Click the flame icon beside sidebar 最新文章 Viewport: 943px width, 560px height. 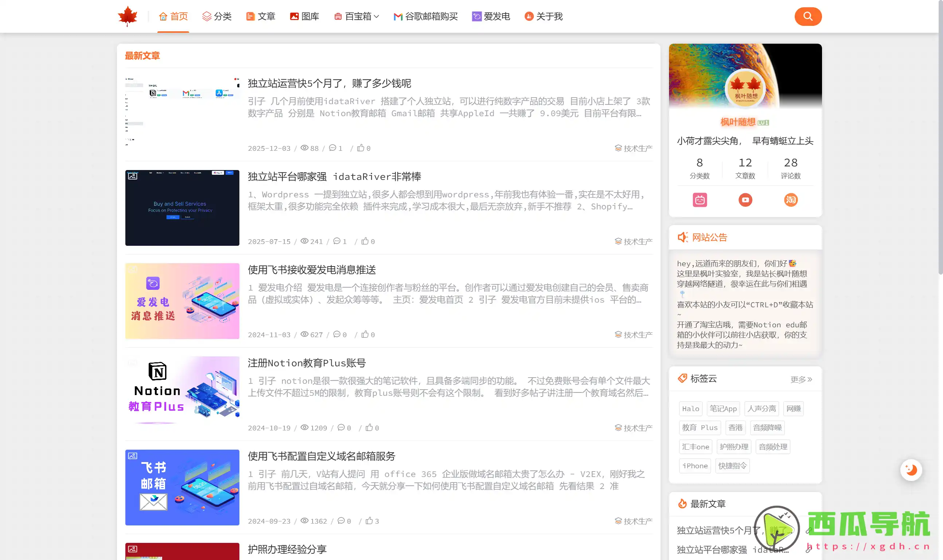(x=682, y=504)
